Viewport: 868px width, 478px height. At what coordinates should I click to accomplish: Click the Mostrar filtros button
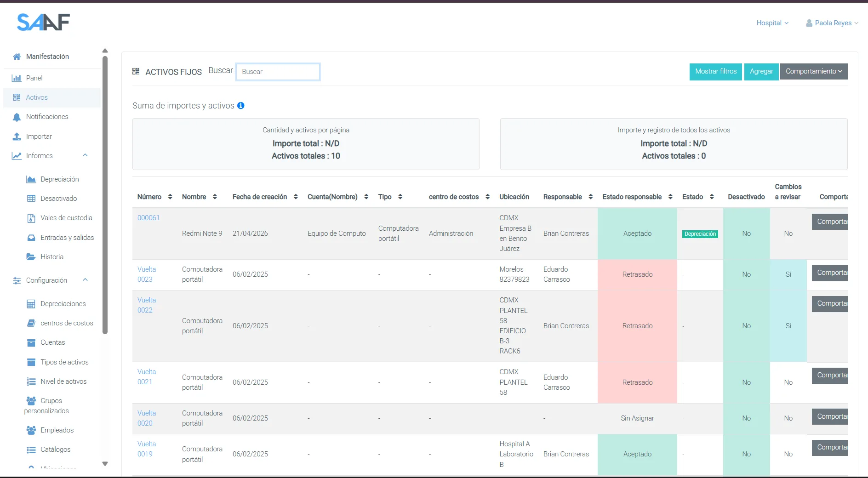tap(716, 71)
